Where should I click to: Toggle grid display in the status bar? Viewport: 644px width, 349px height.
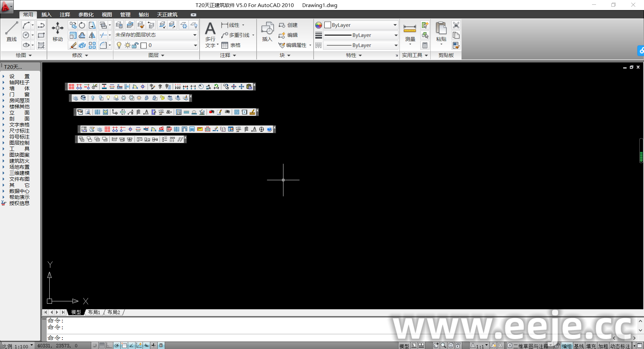(102, 345)
